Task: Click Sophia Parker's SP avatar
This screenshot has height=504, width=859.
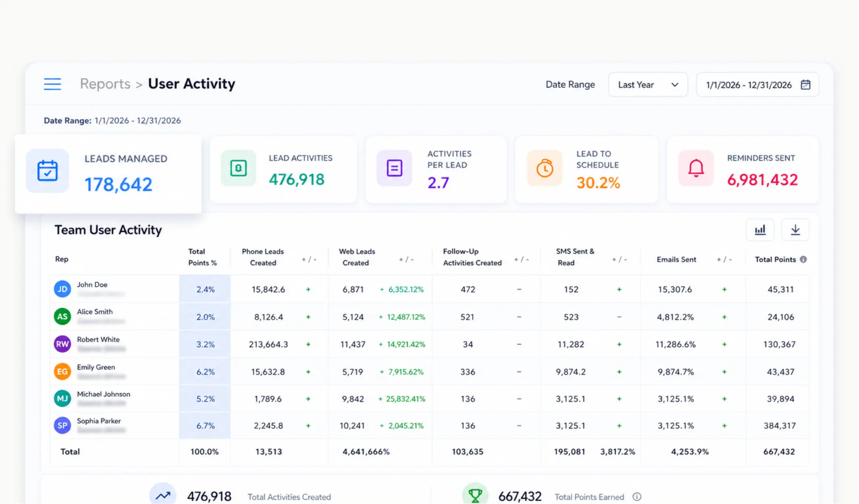Action: point(62,425)
